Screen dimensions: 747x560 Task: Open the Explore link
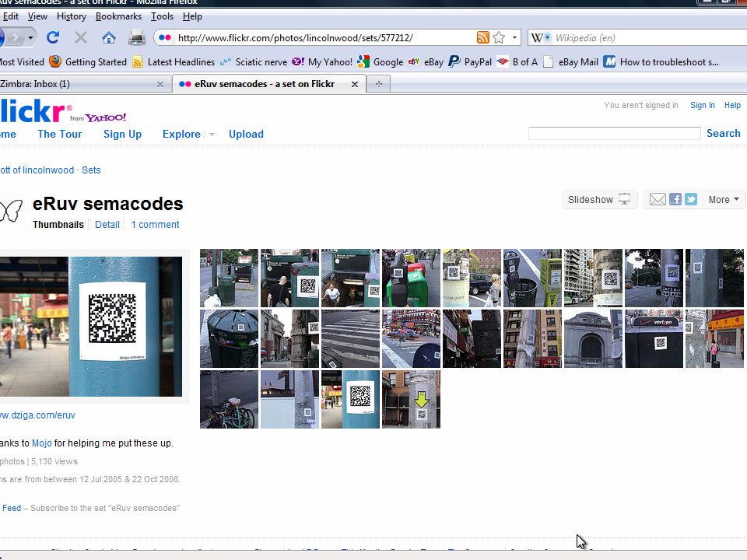[x=181, y=135]
